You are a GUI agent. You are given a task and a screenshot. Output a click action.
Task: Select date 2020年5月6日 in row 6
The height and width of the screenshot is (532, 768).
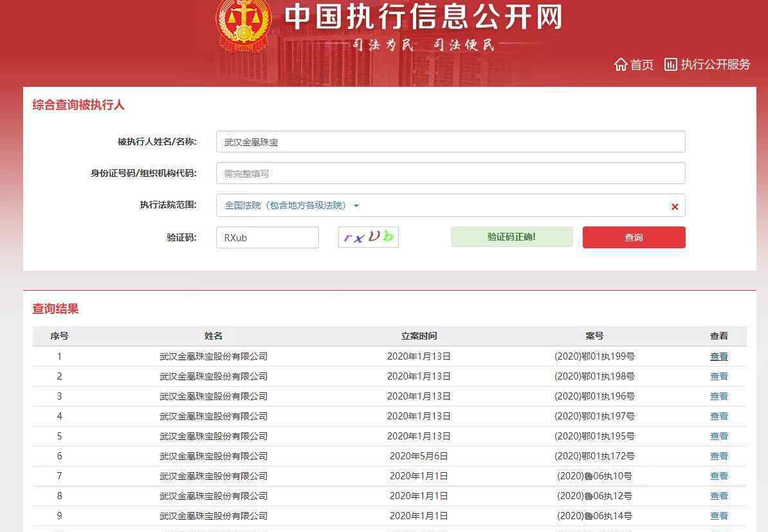(419, 456)
